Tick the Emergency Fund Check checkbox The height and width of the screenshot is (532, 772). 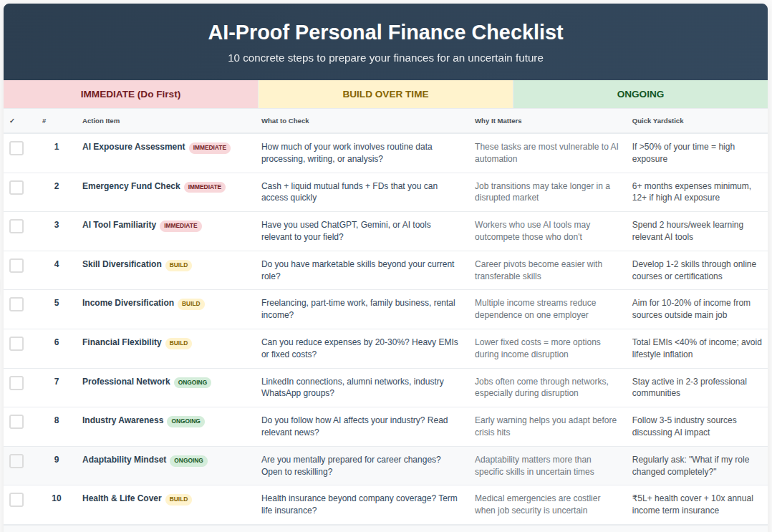click(x=16, y=188)
